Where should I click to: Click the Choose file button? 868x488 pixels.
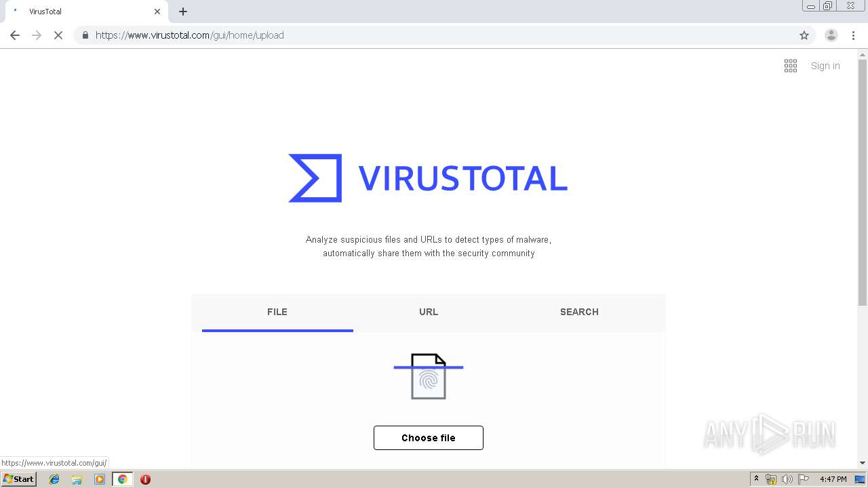tap(429, 438)
